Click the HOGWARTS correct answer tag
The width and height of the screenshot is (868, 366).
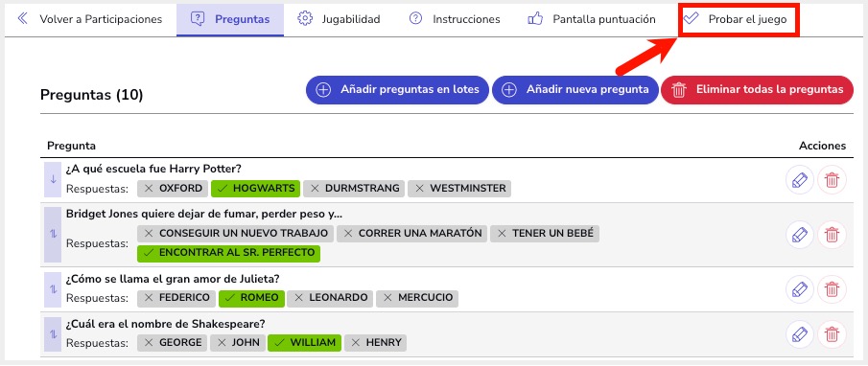[255, 189]
